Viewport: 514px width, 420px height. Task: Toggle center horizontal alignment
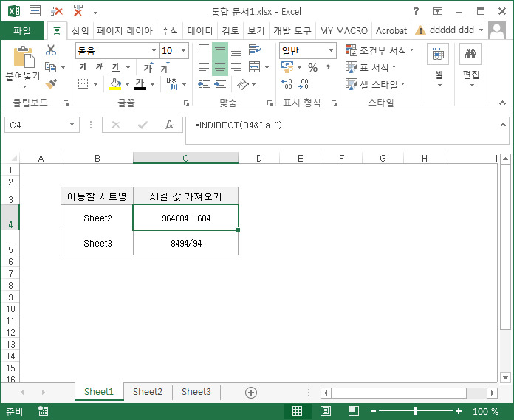220,67
